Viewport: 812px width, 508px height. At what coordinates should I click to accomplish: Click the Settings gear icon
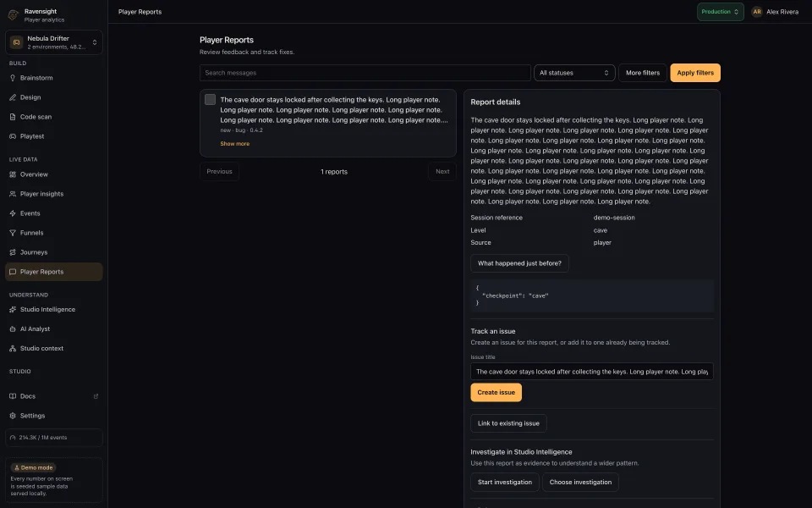tap(13, 416)
